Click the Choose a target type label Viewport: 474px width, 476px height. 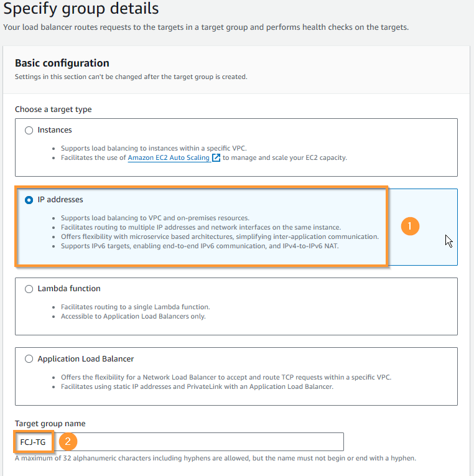[53, 110]
